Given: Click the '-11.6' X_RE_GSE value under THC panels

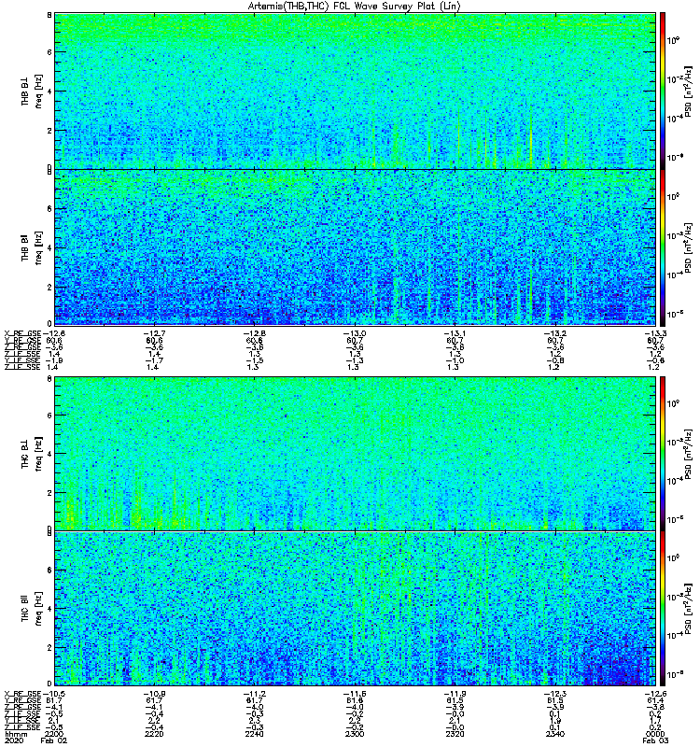Looking at the screenshot, I should [x=355, y=694].
